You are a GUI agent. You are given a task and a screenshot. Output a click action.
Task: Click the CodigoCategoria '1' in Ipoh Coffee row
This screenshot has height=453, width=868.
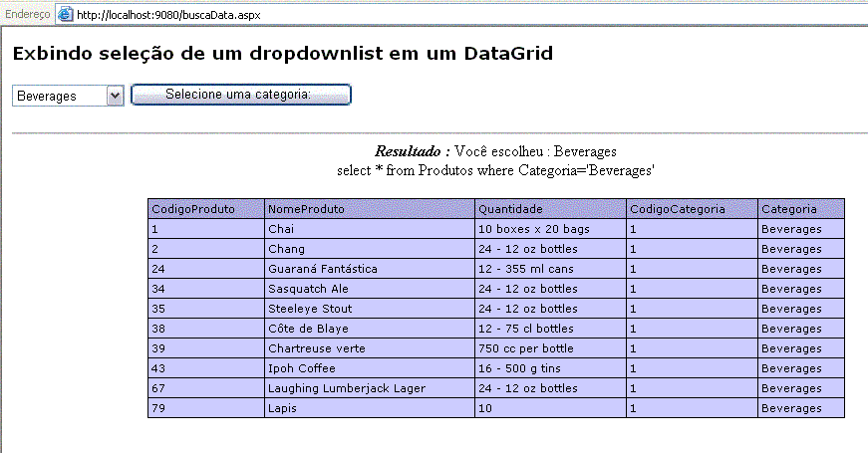(x=692, y=368)
